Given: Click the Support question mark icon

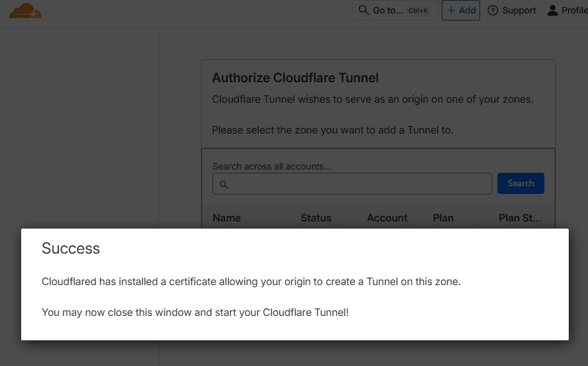Looking at the screenshot, I should pyautogui.click(x=493, y=10).
